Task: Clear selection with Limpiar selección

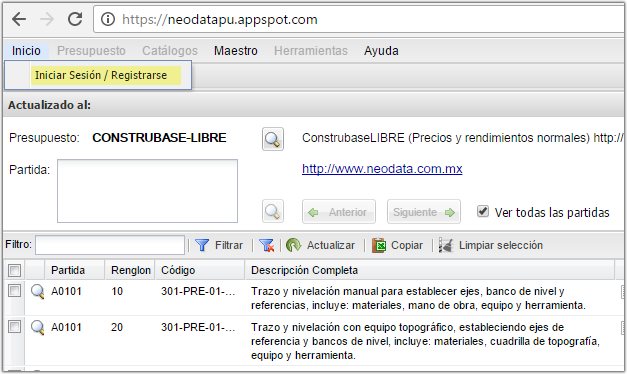Action: [x=491, y=245]
